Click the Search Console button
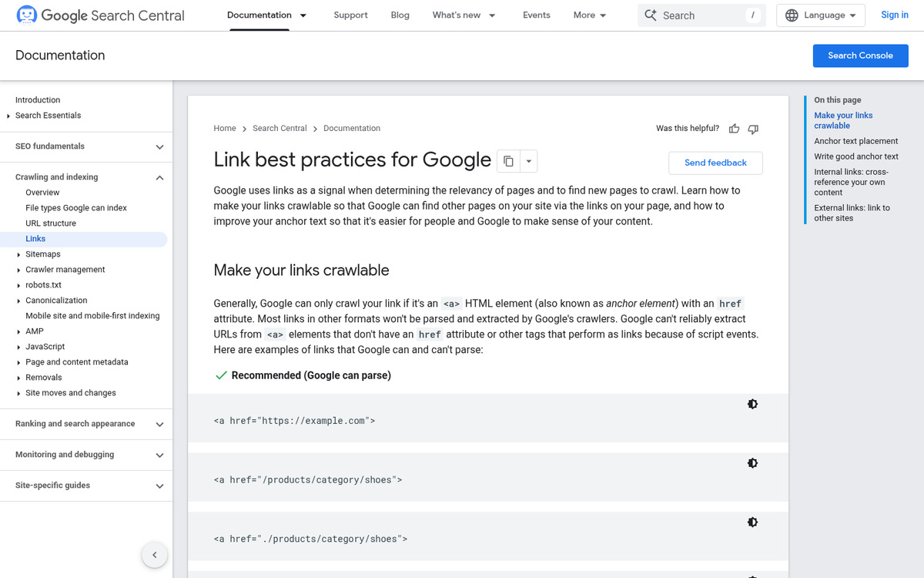 [x=860, y=55]
